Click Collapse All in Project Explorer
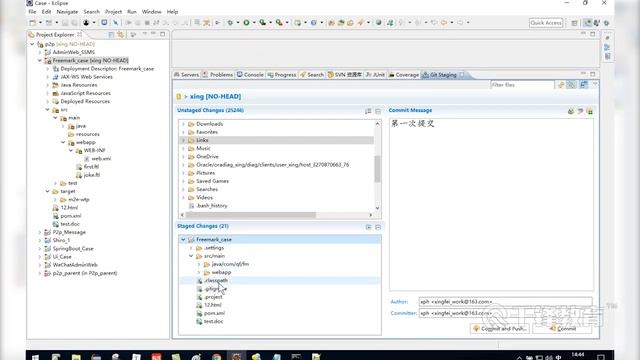This screenshot has height=360, width=640. [x=111, y=35]
